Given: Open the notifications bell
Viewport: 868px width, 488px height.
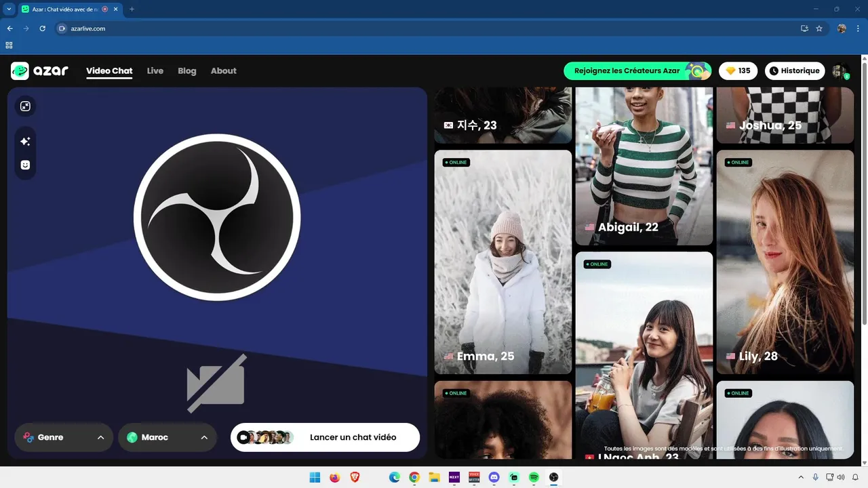Looking at the screenshot, I should pyautogui.click(x=855, y=478).
